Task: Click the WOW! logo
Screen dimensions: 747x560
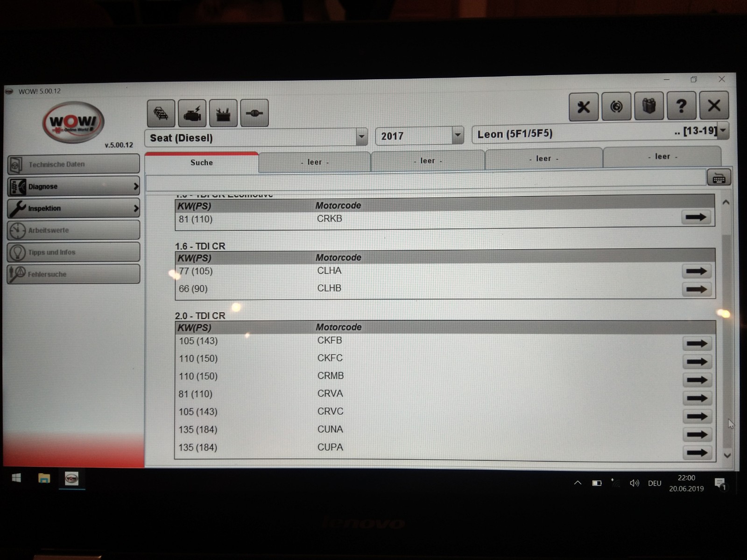Action: point(73,122)
